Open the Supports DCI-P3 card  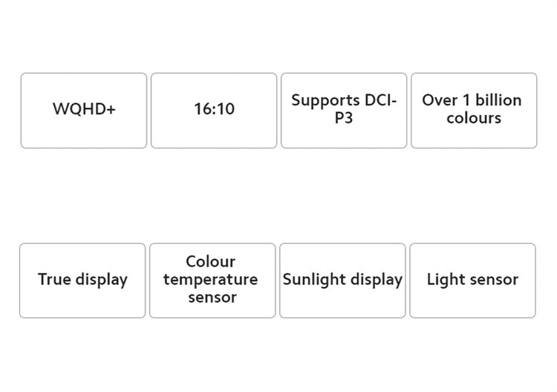point(344,111)
